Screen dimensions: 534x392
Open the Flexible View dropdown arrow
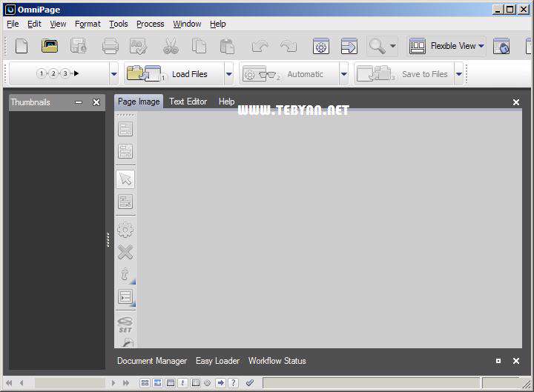pyautogui.click(x=481, y=46)
